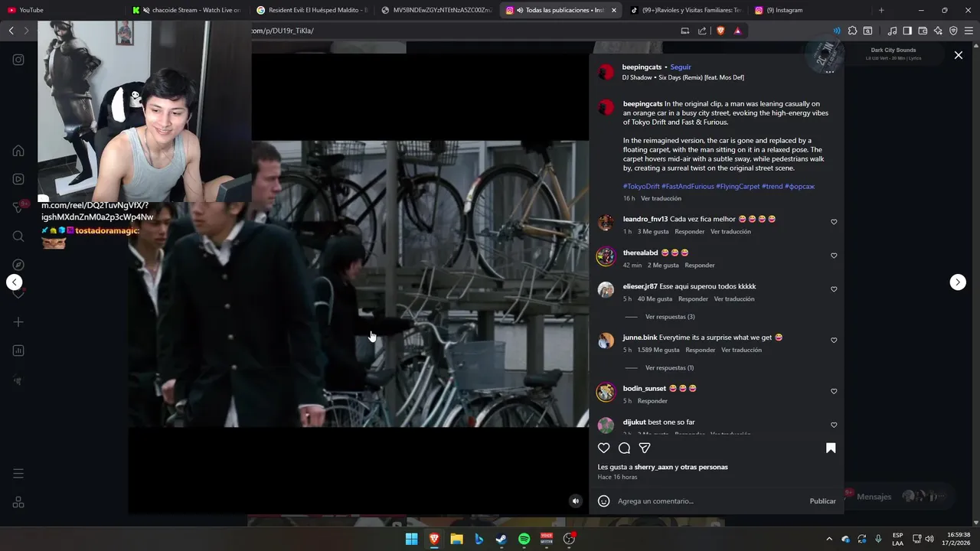Click the create new post plus icon
Image resolution: width=980 pixels, height=551 pixels.
coord(18,322)
